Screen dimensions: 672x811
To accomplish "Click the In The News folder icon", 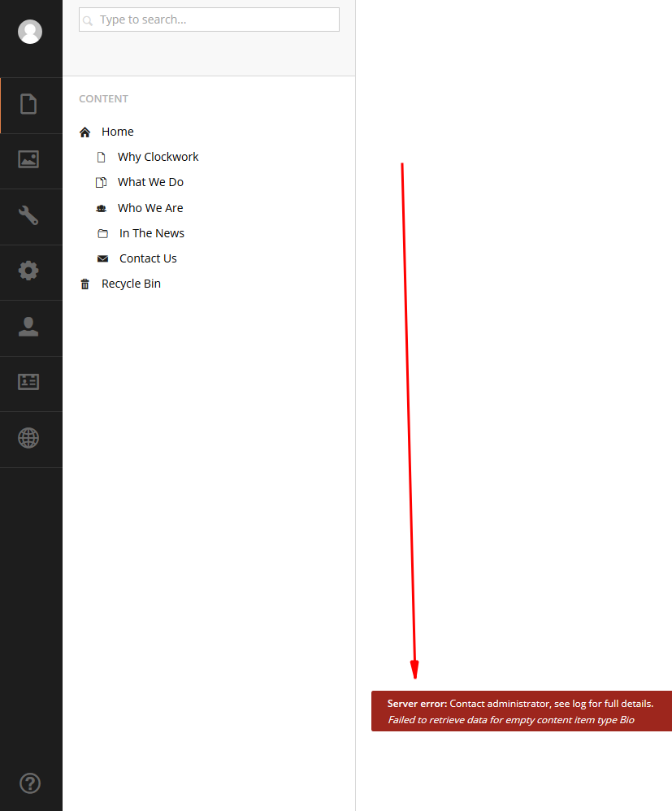I will point(102,234).
